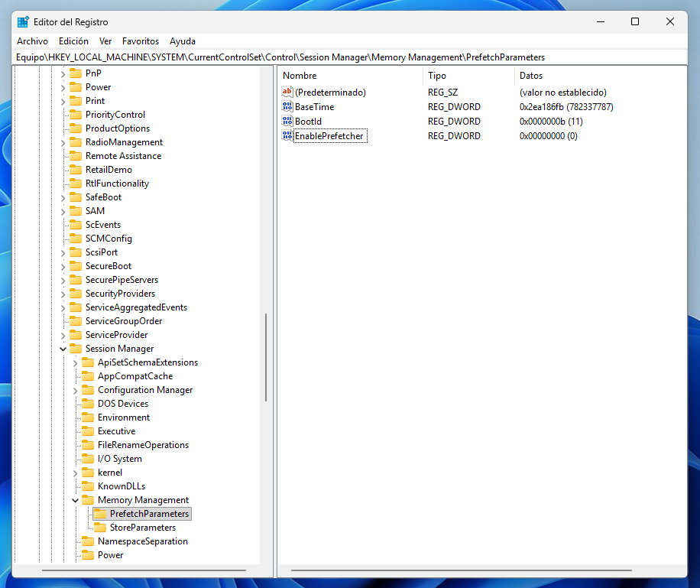The width and height of the screenshot is (700, 588).
Task: Click the SafeBoot folder icon
Action: (x=76, y=197)
